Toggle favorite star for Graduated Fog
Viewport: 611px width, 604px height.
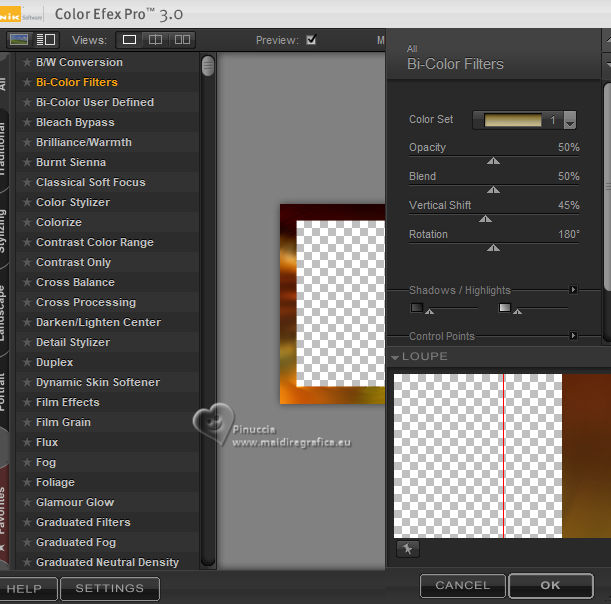[x=26, y=542]
